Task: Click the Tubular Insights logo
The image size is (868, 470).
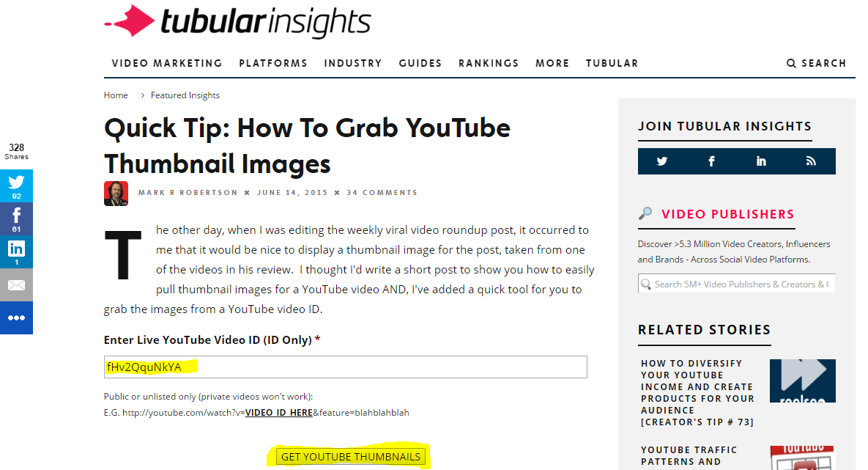Action: (x=237, y=21)
